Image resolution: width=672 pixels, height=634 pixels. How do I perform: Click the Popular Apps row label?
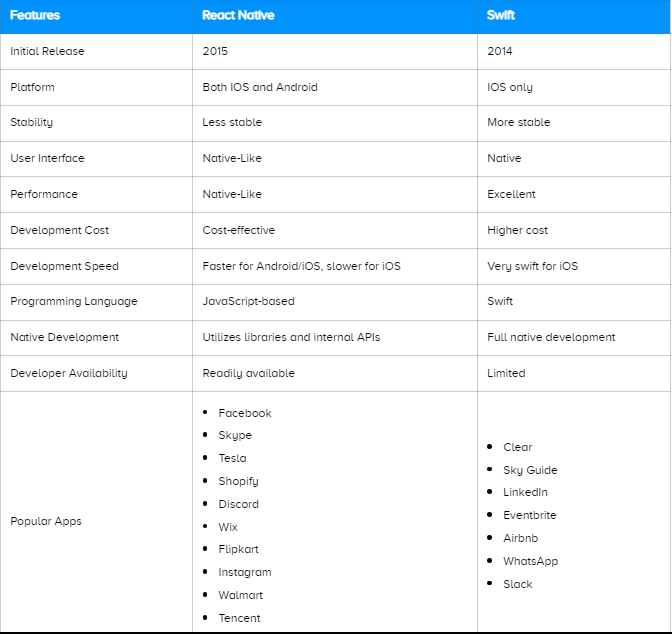[x=46, y=521]
